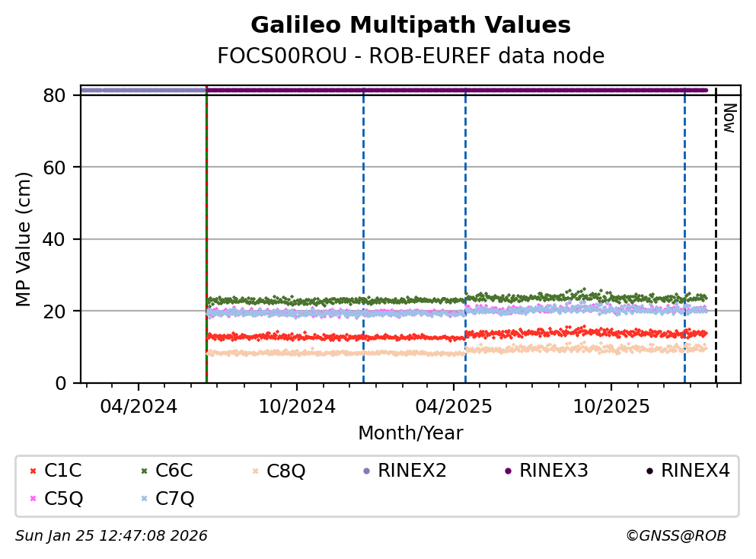The image size is (756, 559).
Task: Click the green C6C legend marker
Action: coord(142,471)
